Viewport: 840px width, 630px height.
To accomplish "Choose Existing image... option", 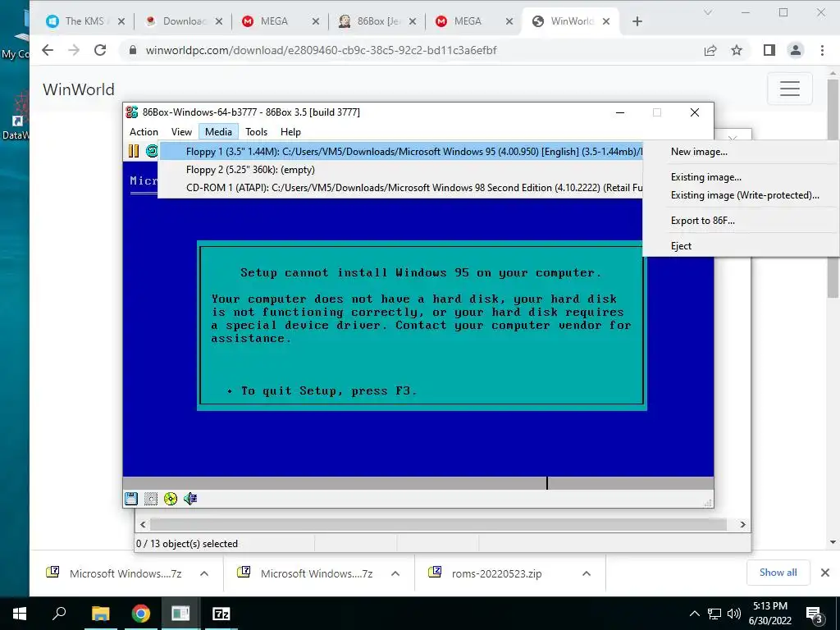I will tap(742, 177).
